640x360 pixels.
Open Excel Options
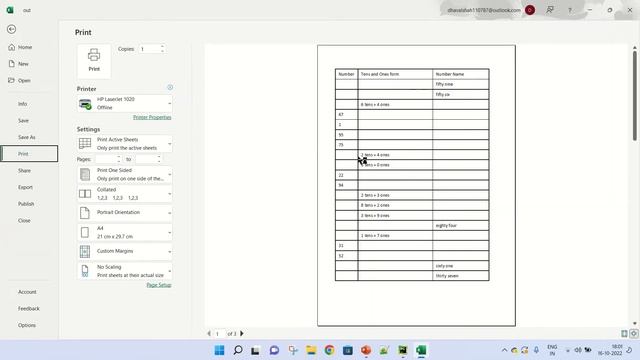click(x=27, y=325)
